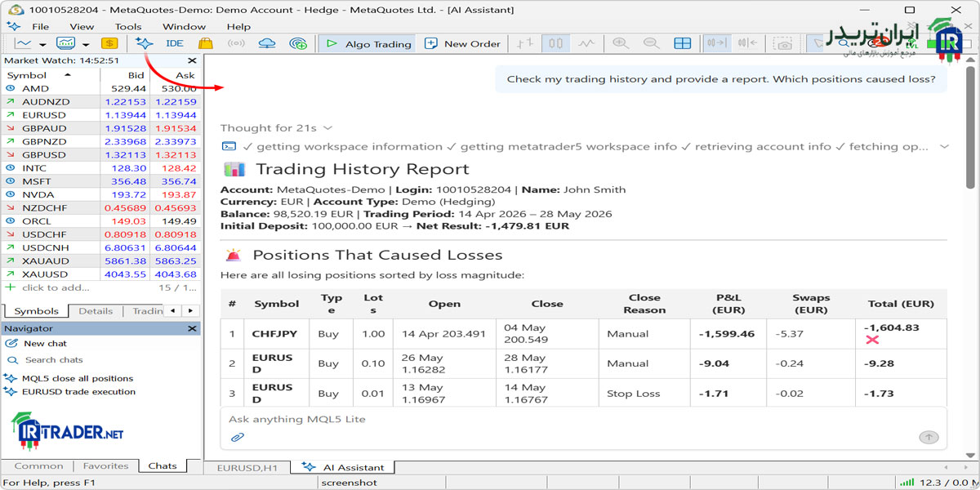This screenshot has width=980, height=490.
Task: Click the 'click to add...' symbol field
Action: pos(56,287)
